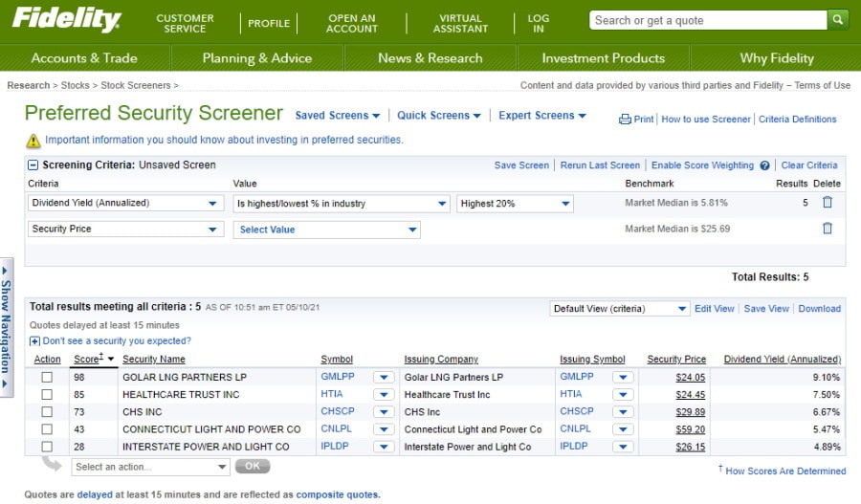Check the box for Healthcare Trust Inc

47,394
